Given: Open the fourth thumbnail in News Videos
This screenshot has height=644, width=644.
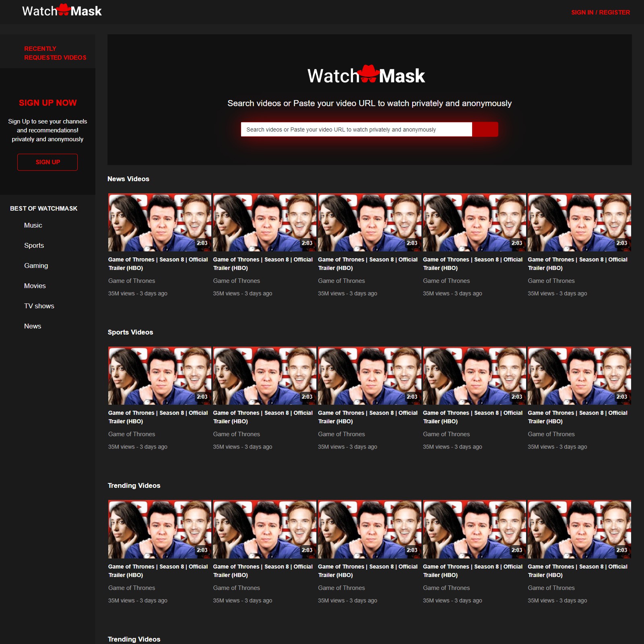Looking at the screenshot, I should coord(475,223).
